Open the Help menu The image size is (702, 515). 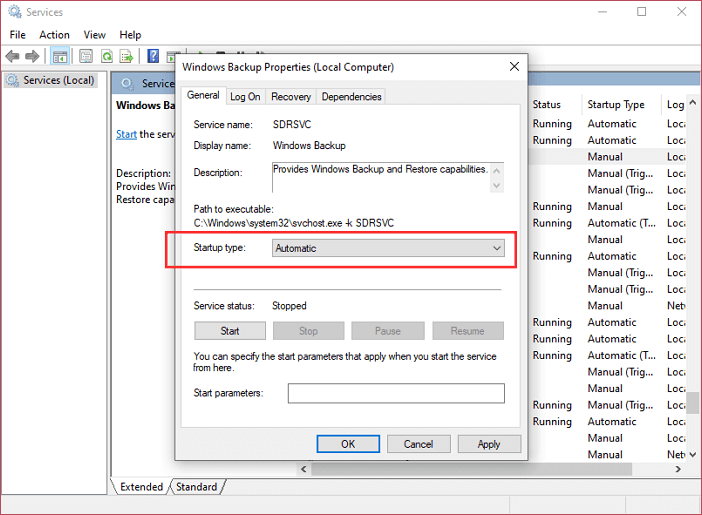pos(130,35)
